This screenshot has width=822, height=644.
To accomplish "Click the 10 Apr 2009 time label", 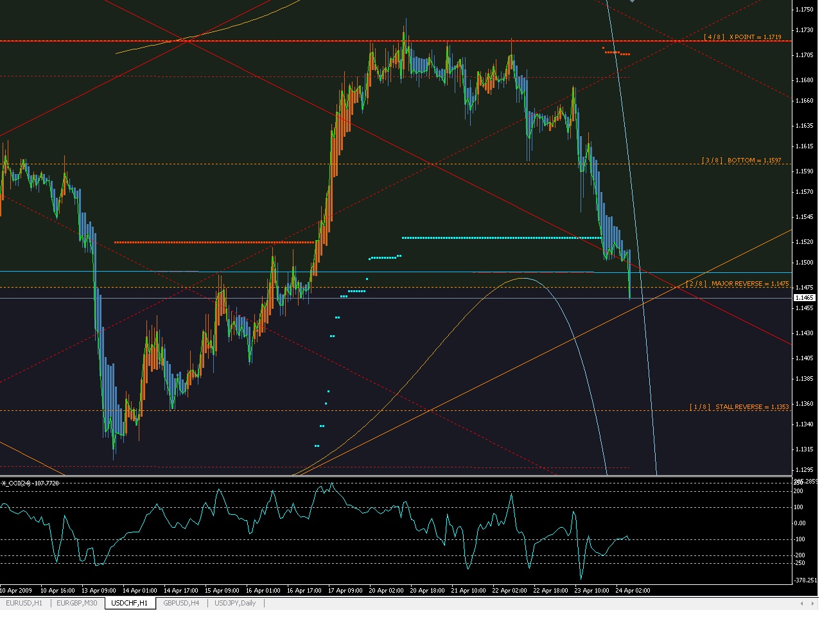I will pos(16,590).
